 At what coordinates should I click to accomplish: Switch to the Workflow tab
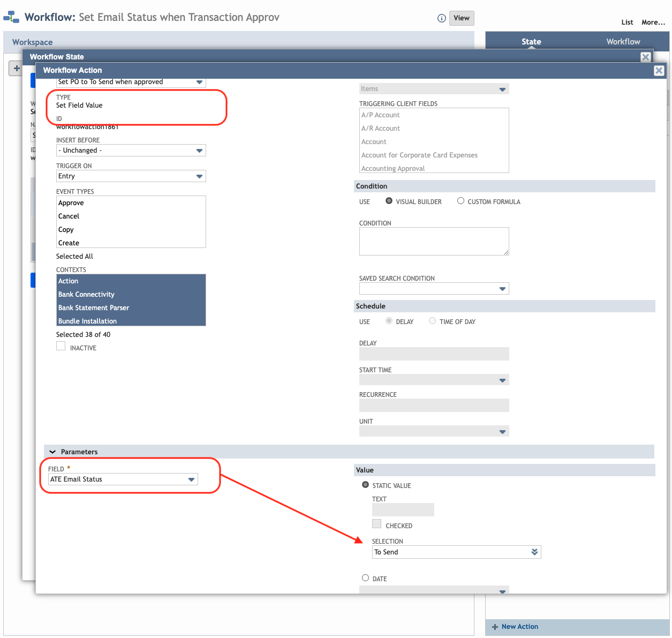[x=623, y=42]
